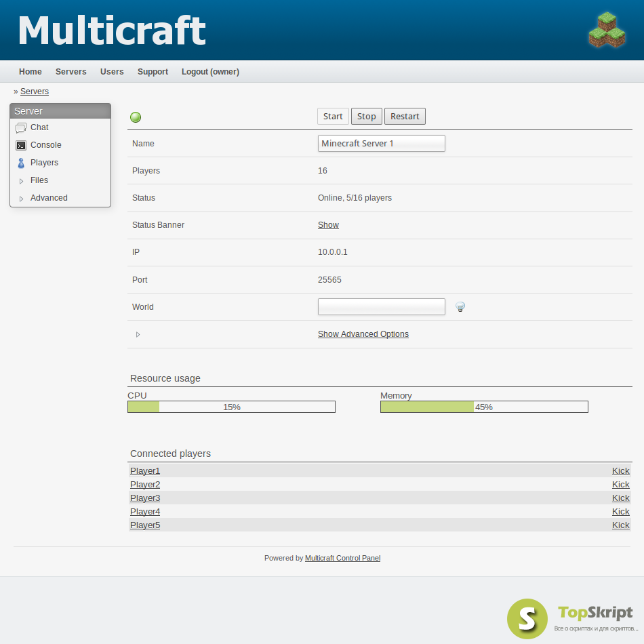Click the Multicraft grass blocks logo icon

607,30
